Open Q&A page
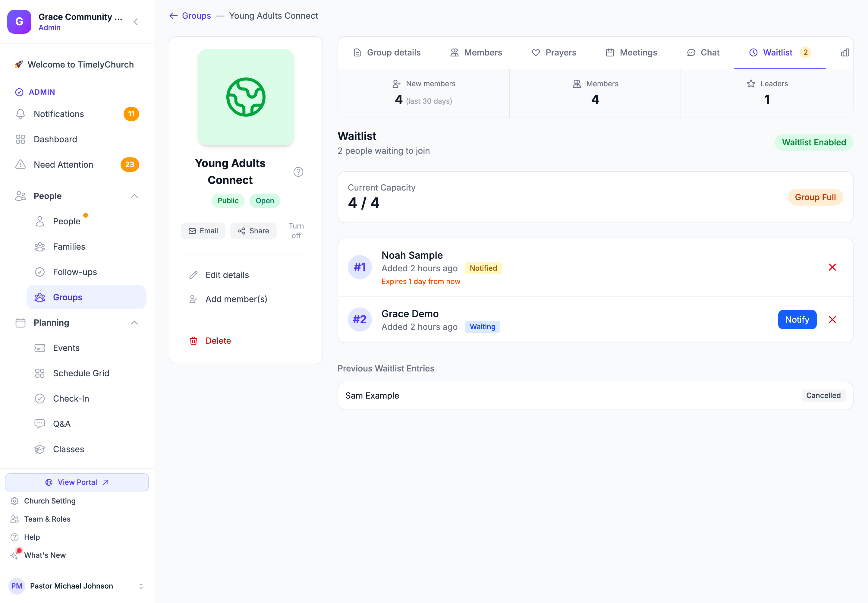 (x=86, y=424)
